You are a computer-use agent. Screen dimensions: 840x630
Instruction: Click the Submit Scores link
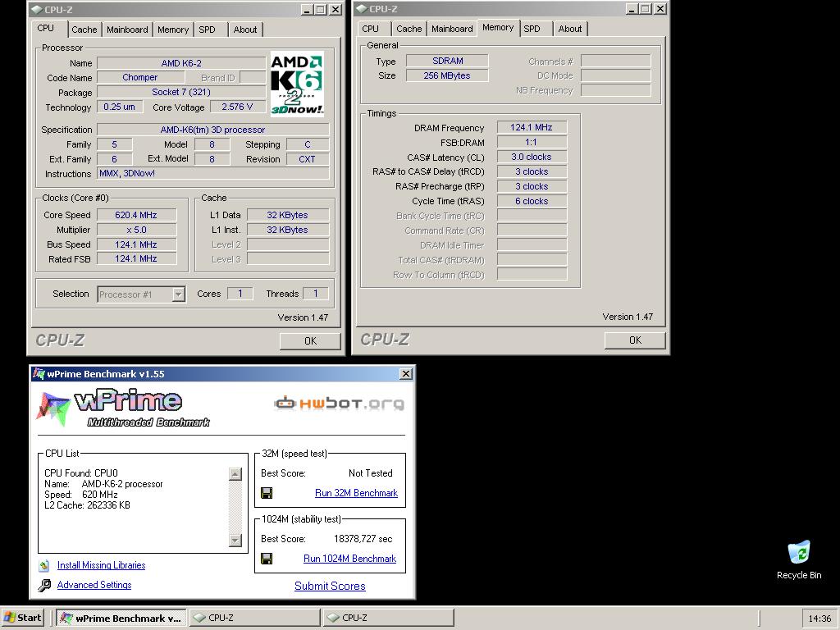coord(330,586)
